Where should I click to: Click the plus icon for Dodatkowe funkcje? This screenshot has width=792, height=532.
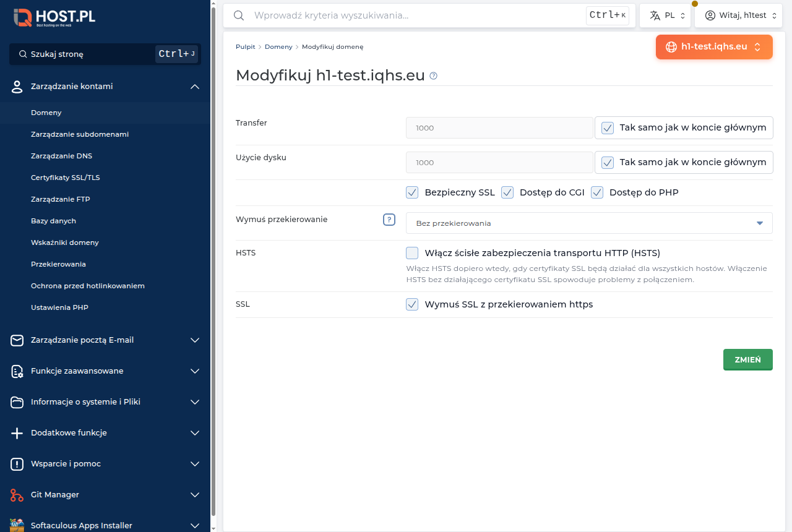coord(17,433)
